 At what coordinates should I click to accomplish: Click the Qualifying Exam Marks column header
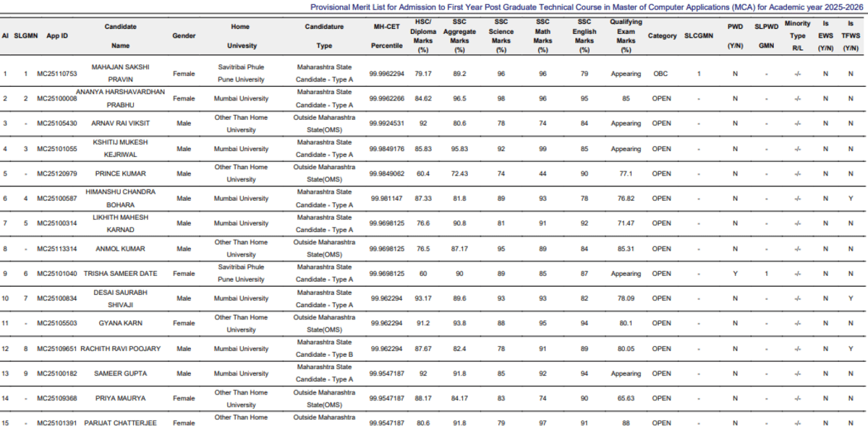(x=626, y=36)
